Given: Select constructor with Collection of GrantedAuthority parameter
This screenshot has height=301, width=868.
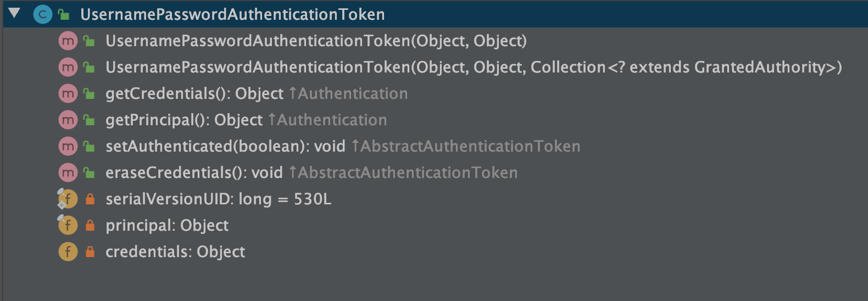Looking at the screenshot, I should [473, 67].
